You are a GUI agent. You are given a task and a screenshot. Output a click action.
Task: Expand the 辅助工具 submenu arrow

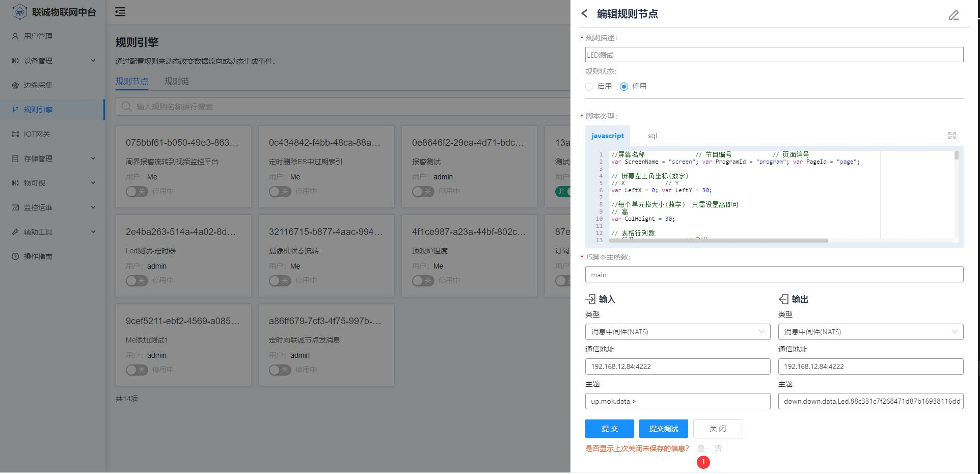click(93, 232)
